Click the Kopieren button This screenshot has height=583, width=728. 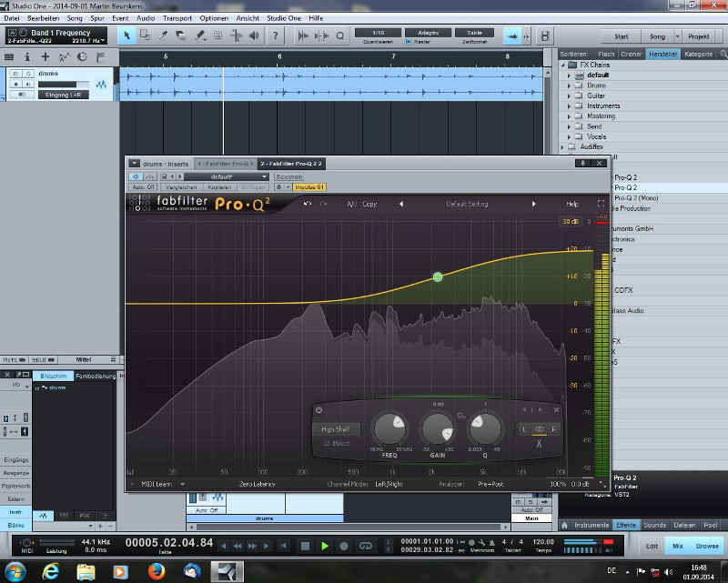pyautogui.click(x=219, y=187)
